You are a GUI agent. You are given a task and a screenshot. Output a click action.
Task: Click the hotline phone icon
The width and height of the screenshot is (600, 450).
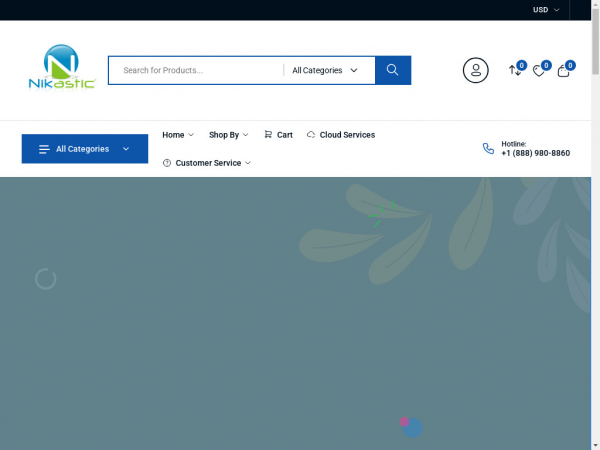488,148
